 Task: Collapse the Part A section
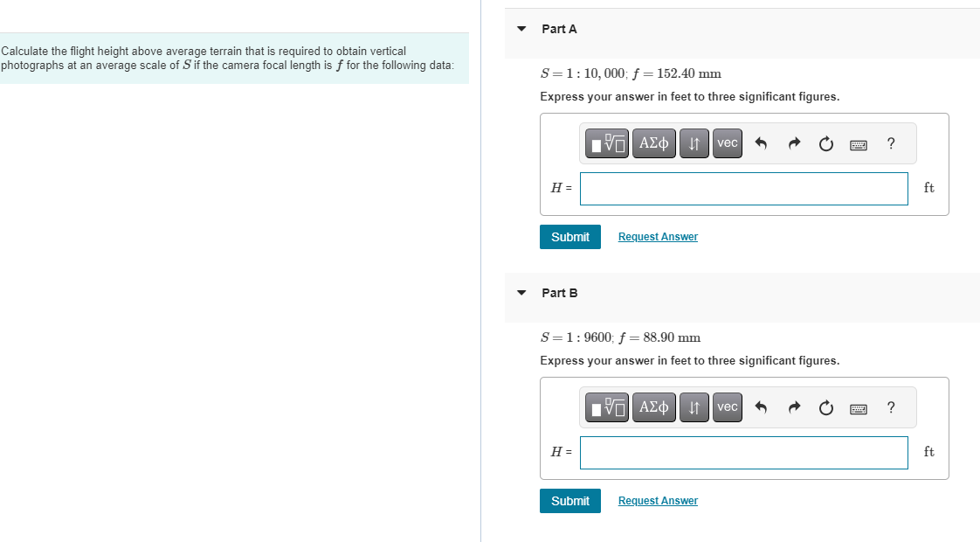pyautogui.click(x=521, y=28)
